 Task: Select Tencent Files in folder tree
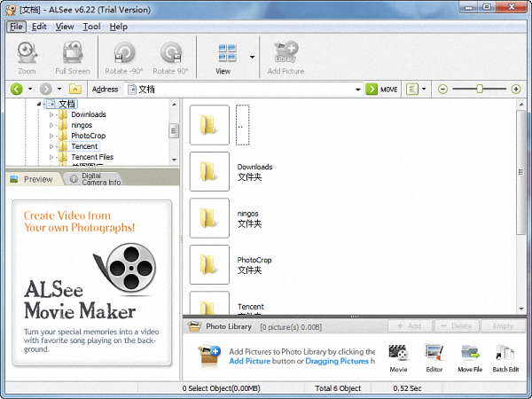click(92, 157)
